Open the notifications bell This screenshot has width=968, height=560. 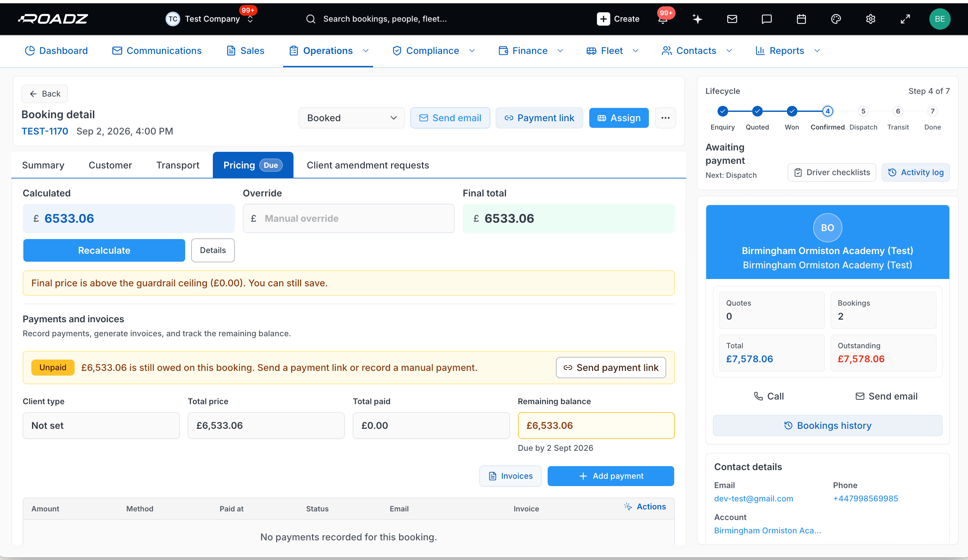[663, 19]
